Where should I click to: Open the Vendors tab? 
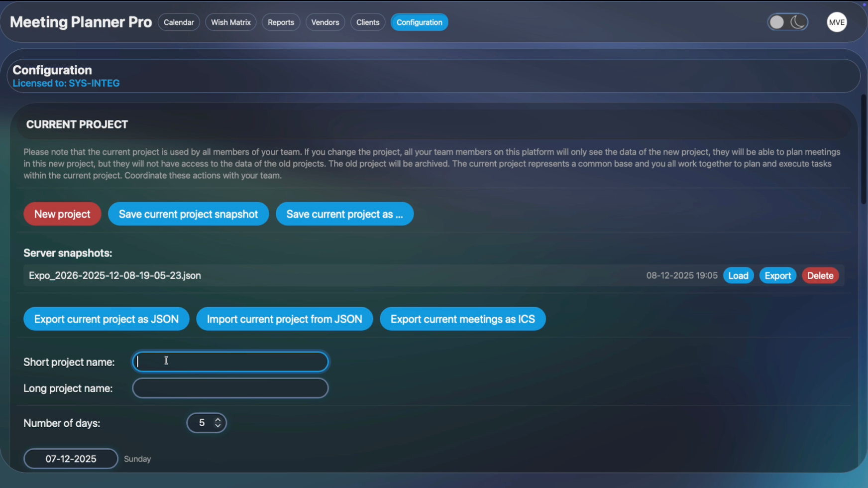[x=325, y=22]
